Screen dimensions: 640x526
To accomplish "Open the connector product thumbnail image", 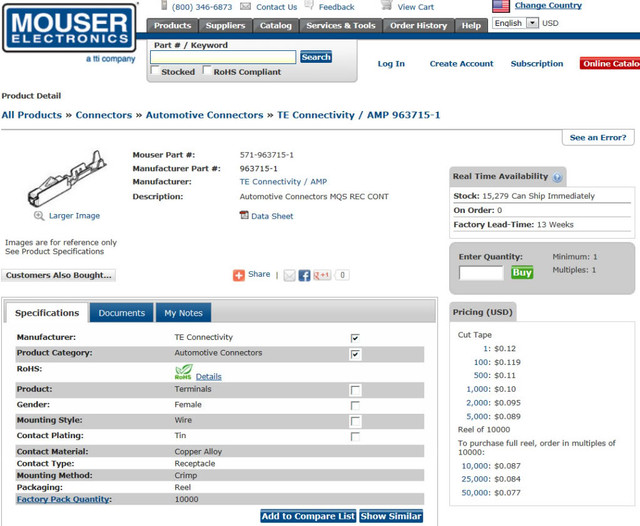I will point(67,178).
